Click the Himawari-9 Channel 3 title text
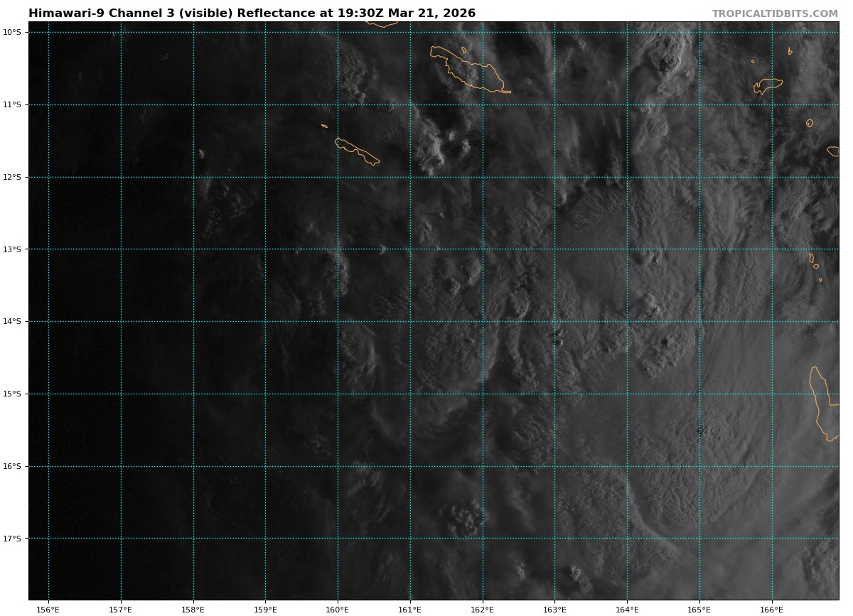The width and height of the screenshot is (853, 616). (252, 13)
